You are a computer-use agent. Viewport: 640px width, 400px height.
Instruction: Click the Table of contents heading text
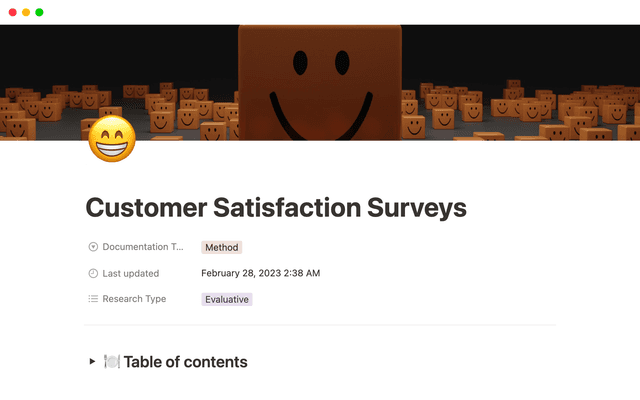tap(185, 362)
